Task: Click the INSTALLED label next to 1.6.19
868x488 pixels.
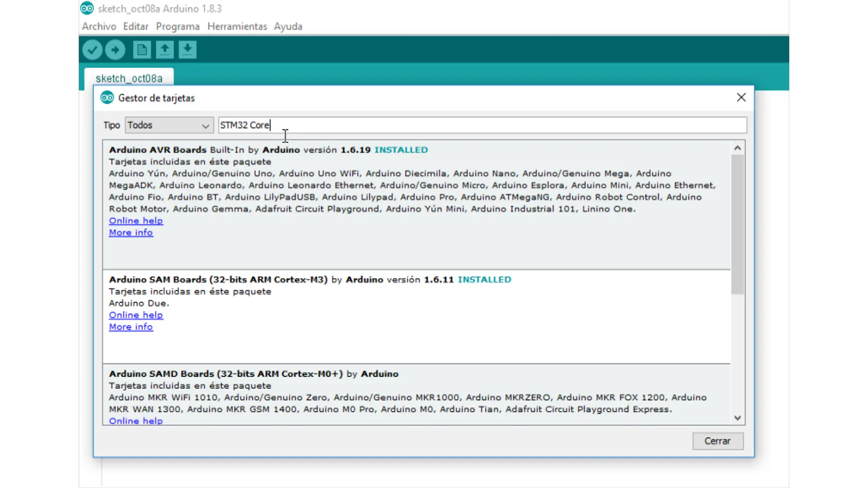Action: 401,150
